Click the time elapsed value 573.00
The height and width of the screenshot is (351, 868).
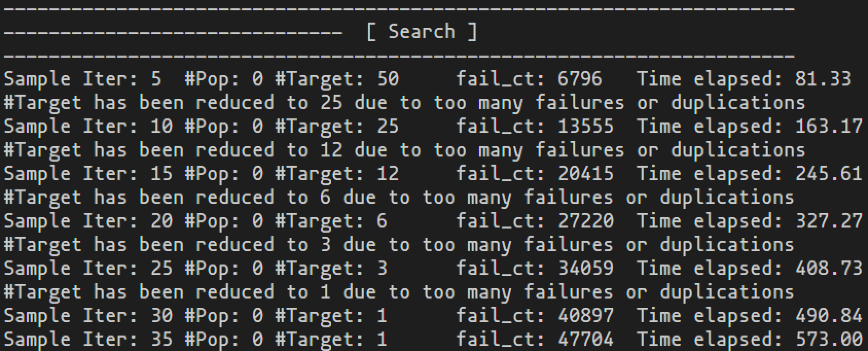point(828,339)
